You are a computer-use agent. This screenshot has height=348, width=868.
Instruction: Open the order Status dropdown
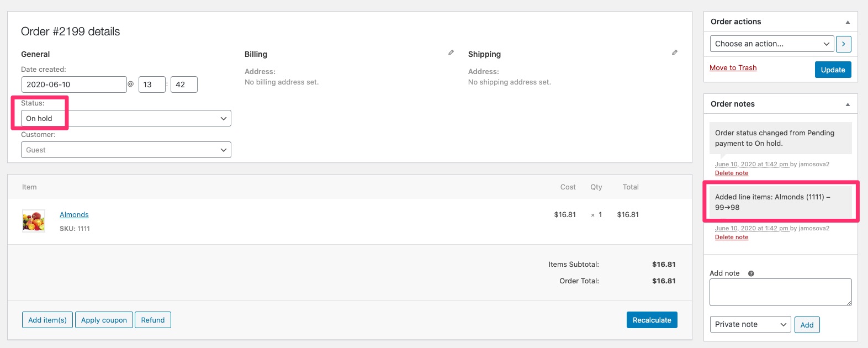125,118
